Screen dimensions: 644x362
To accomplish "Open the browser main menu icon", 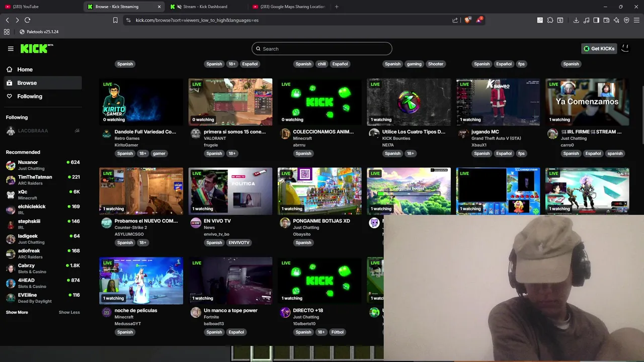I will [637, 20].
